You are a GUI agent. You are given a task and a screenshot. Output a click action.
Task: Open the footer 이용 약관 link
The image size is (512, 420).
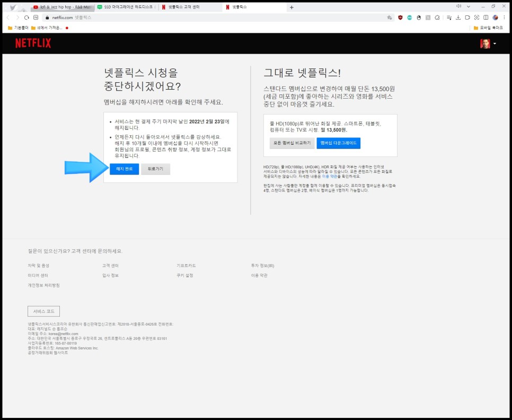coord(259,276)
